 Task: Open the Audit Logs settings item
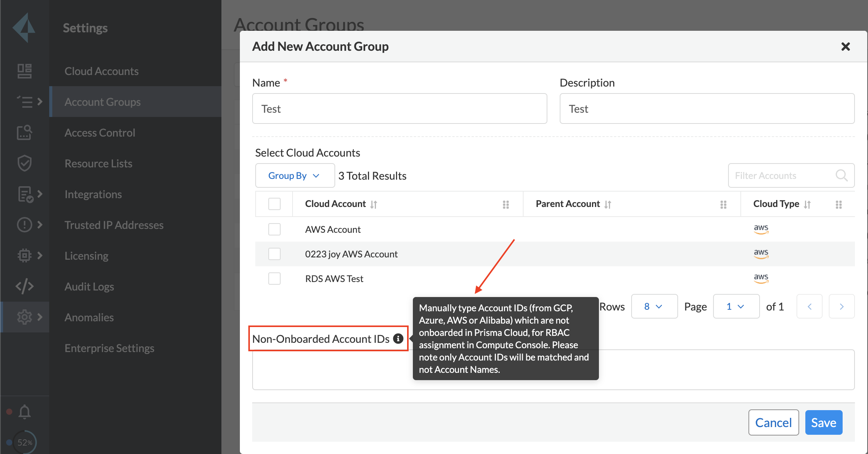pyautogui.click(x=89, y=287)
